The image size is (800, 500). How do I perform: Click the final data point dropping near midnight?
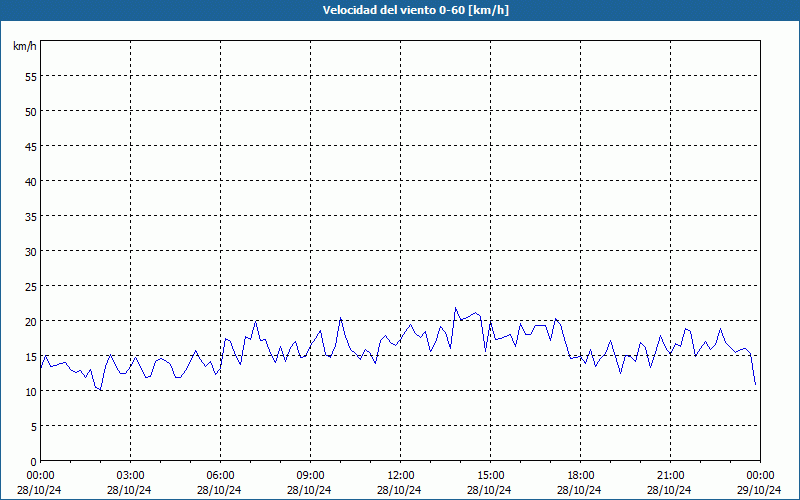(x=755, y=384)
